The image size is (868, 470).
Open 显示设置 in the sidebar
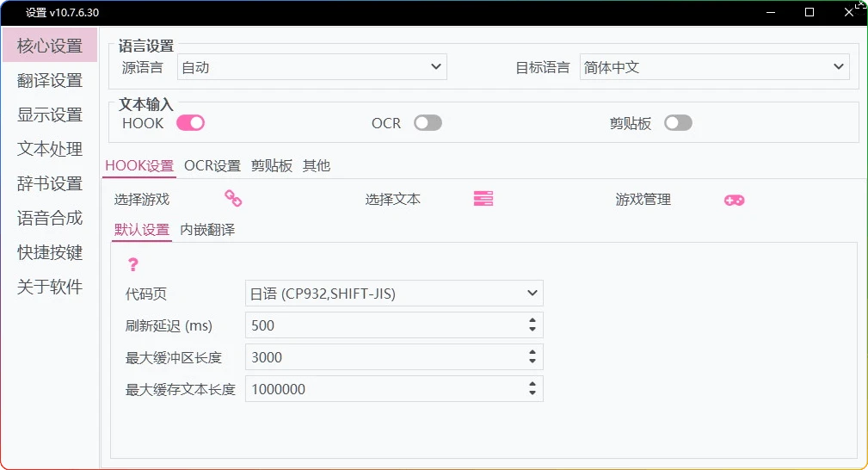pyautogui.click(x=50, y=114)
